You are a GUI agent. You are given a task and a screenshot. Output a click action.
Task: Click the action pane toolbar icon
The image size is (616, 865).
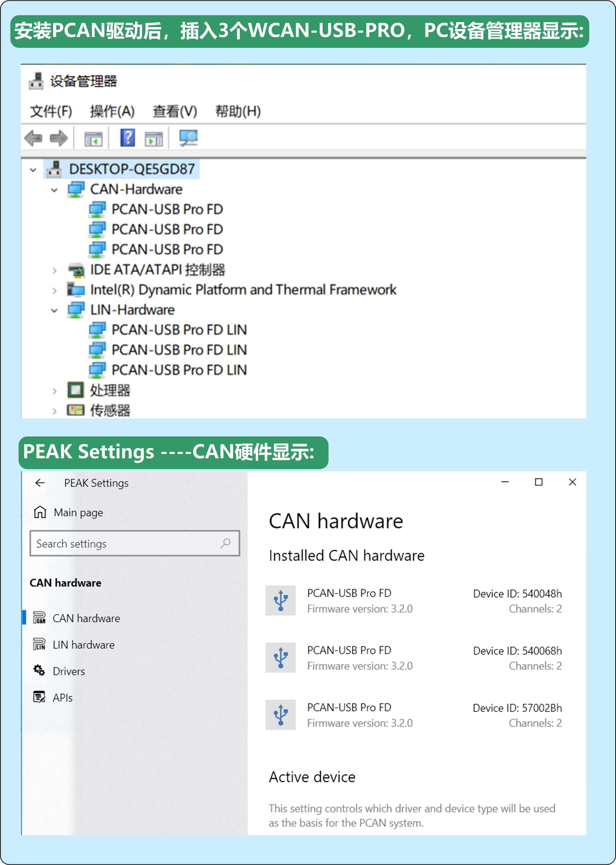tap(154, 139)
